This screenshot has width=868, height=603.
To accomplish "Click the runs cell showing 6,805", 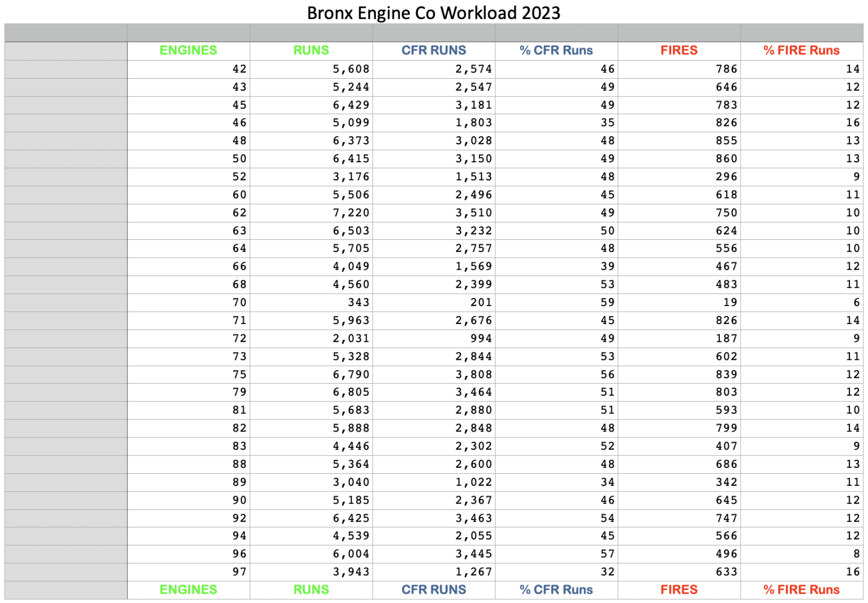I will (351, 392).
